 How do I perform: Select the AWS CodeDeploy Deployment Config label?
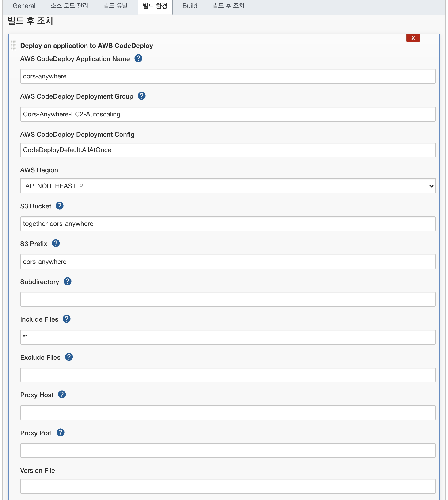[77, 135]
